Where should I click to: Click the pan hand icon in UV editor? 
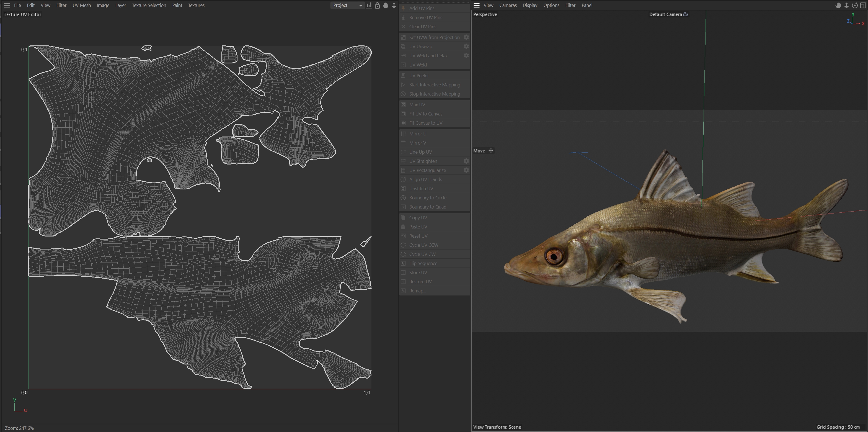(386, 5)
